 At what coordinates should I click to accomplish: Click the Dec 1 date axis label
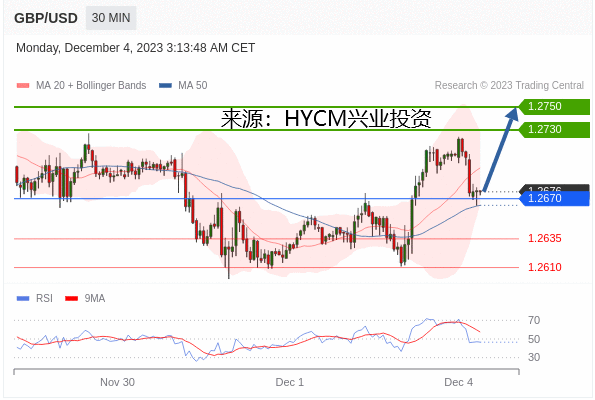(x=290, y=382)
